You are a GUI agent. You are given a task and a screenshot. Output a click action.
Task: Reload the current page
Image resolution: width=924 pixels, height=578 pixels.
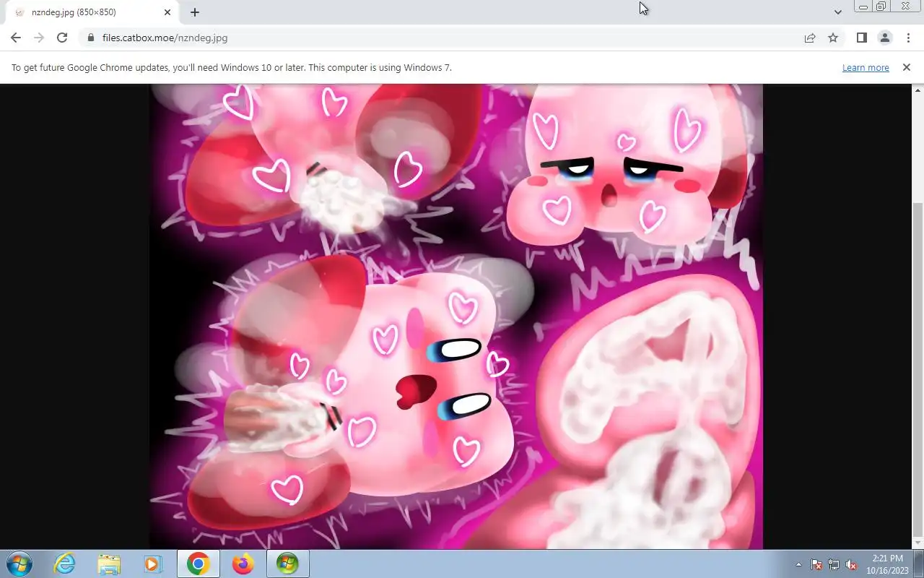62,38
